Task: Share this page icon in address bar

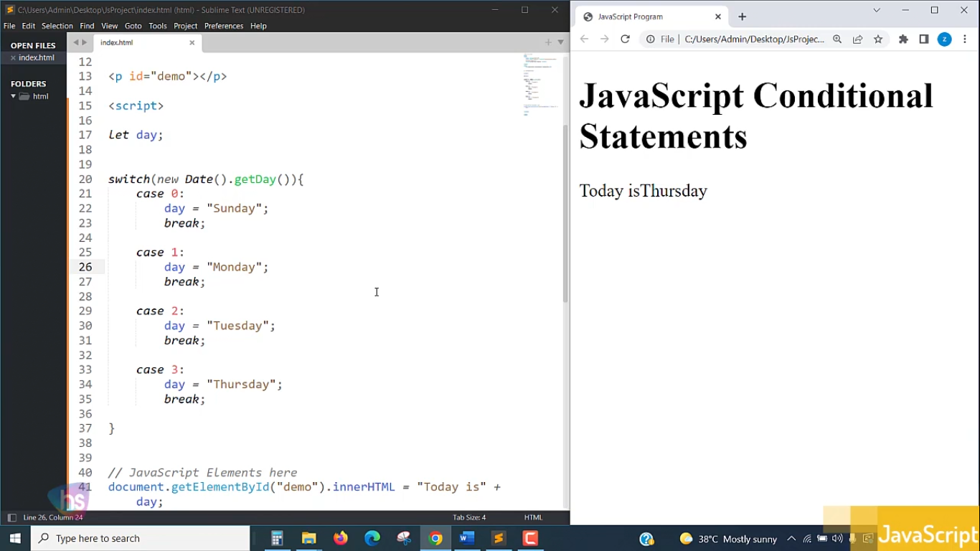Action: (x=857, y=39)
